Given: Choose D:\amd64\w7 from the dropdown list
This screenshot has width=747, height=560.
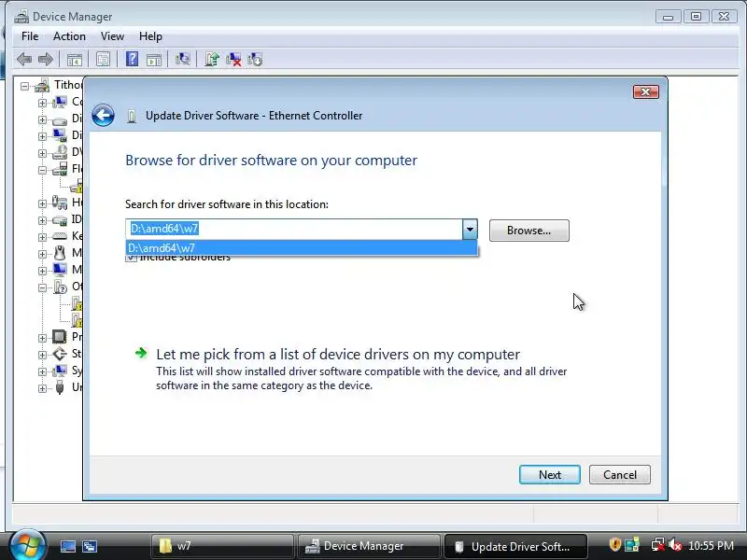Looking at the screenshot, I should click(302, 248).
